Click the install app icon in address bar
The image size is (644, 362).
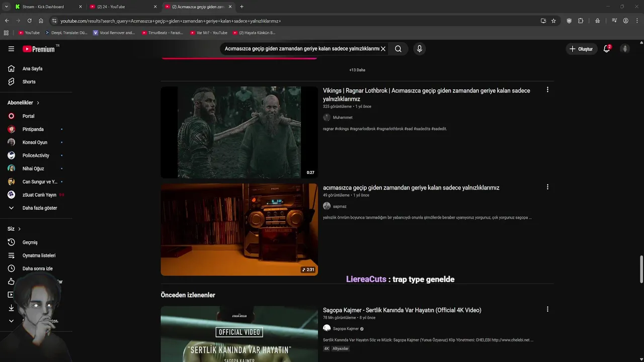[x=543, y=21]
